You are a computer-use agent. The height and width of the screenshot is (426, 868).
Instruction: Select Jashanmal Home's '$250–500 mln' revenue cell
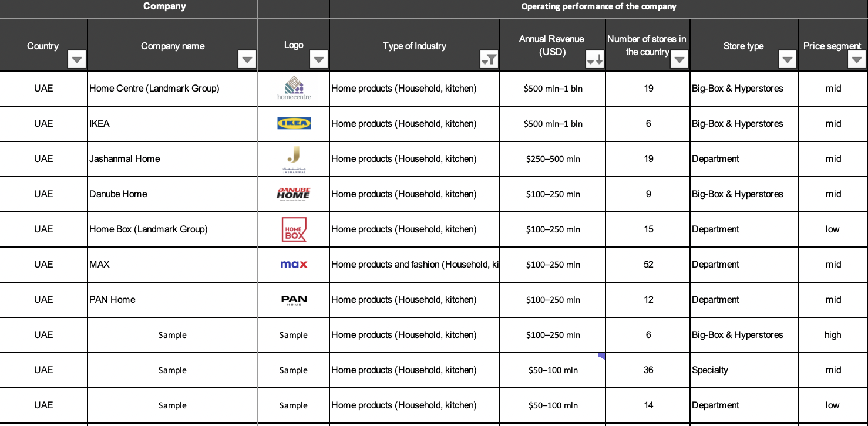pos(553,159)
